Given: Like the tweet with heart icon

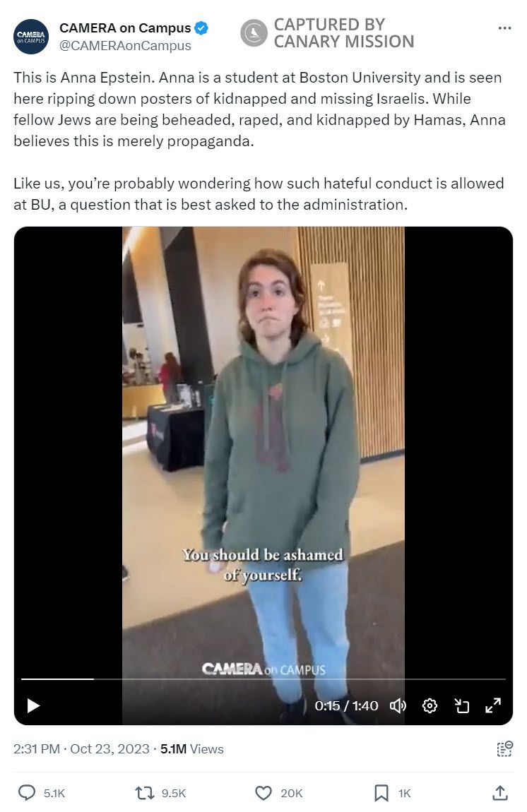Looking at the screenshot, I should coord(263,793).
